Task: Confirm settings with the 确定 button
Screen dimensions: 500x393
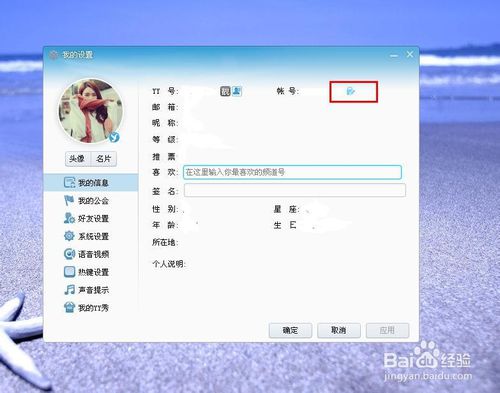Action: point(290,330)
